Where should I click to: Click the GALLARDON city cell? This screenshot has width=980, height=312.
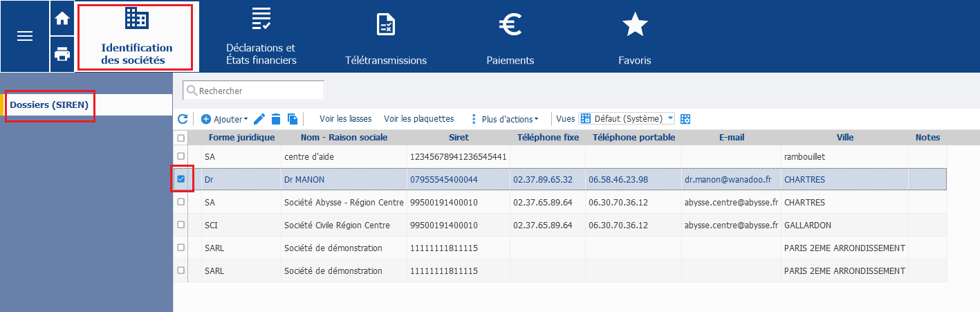click(x=844, y=225)
